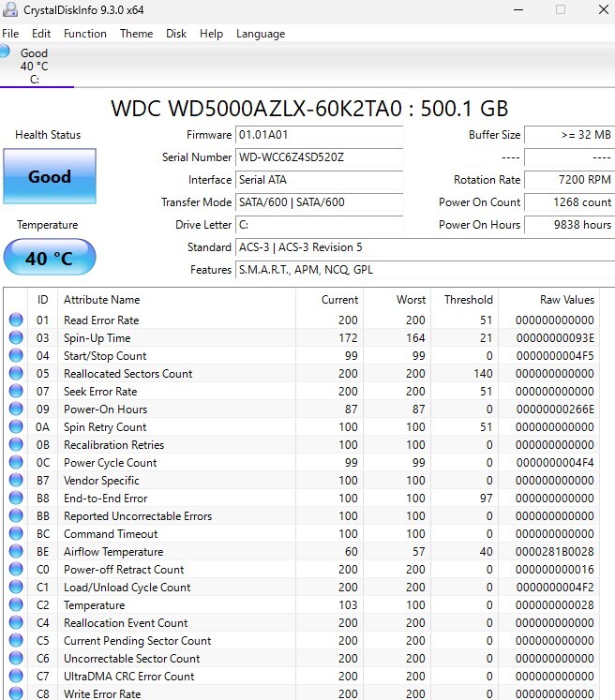Click the Power On Count value 1268 count
The width and height of the screenshot is (615, 700).
click(569, 202)
